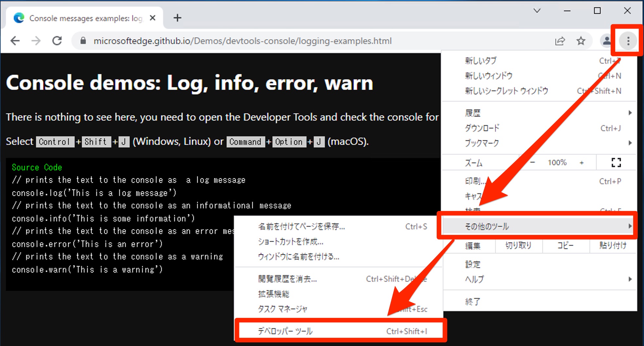Click 拡張機能 in the submenu
644x346 pixels.
pos(273,294)
